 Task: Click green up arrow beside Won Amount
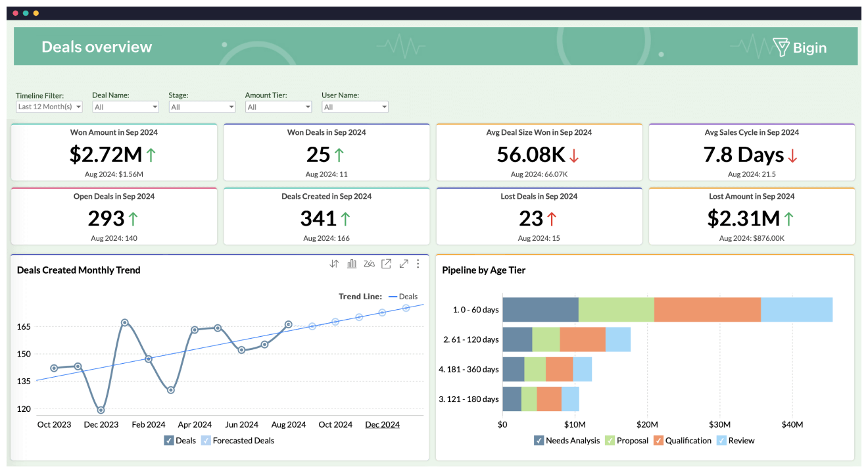(151, 155)
